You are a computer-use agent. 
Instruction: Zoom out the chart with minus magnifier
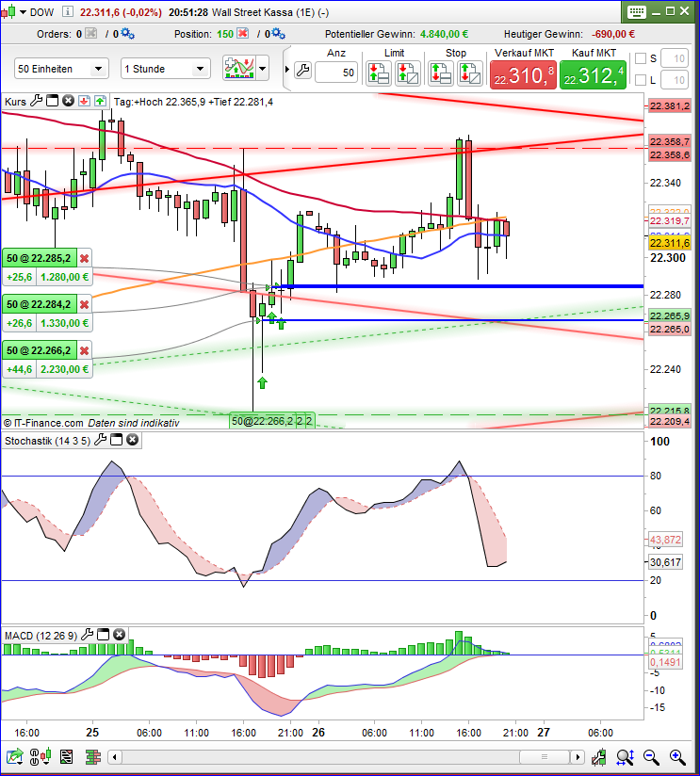click(651, 757)
